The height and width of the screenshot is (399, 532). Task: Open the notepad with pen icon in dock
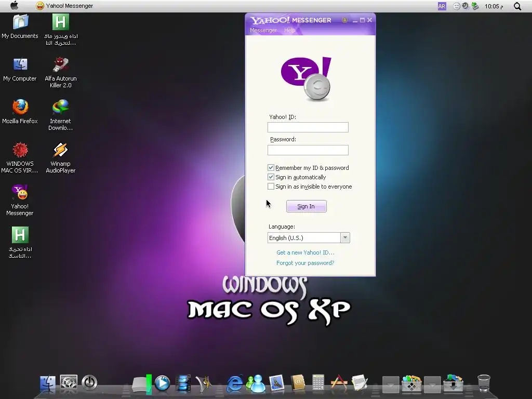point(360,383)
